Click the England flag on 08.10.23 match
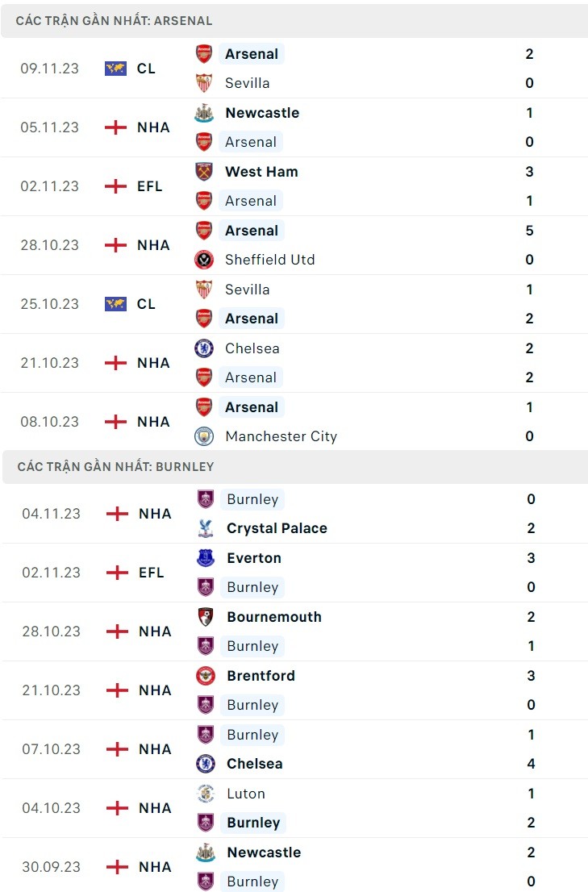The image size is (588, 892). 115,422
